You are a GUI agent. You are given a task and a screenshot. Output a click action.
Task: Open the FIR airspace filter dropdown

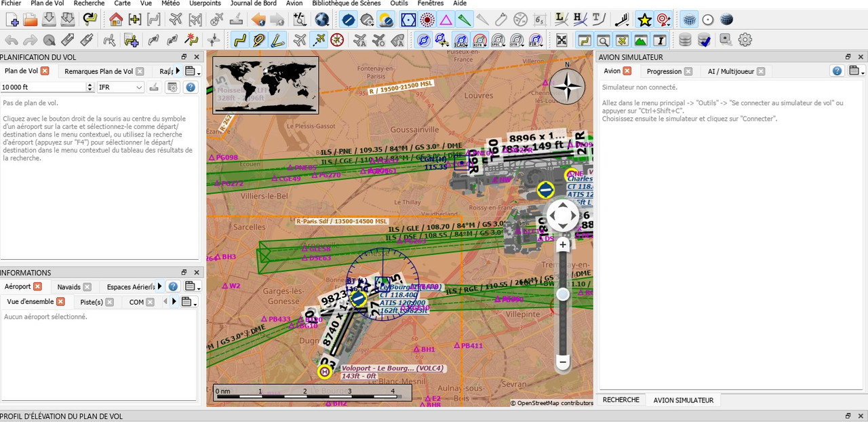pyautogui.click(x=535, y=40)
